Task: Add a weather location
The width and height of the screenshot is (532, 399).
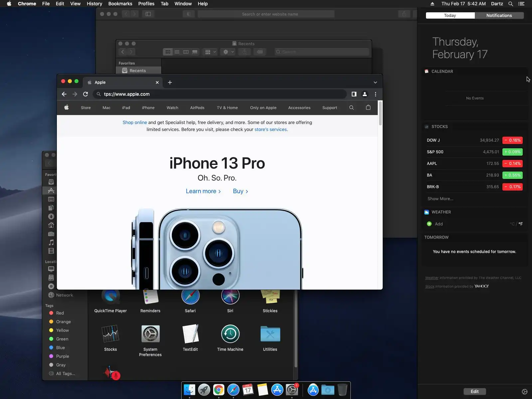Action: (435, 224)
